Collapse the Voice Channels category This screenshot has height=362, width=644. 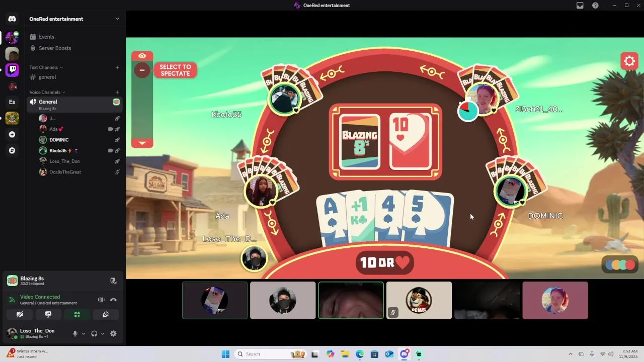click(47, 93)
